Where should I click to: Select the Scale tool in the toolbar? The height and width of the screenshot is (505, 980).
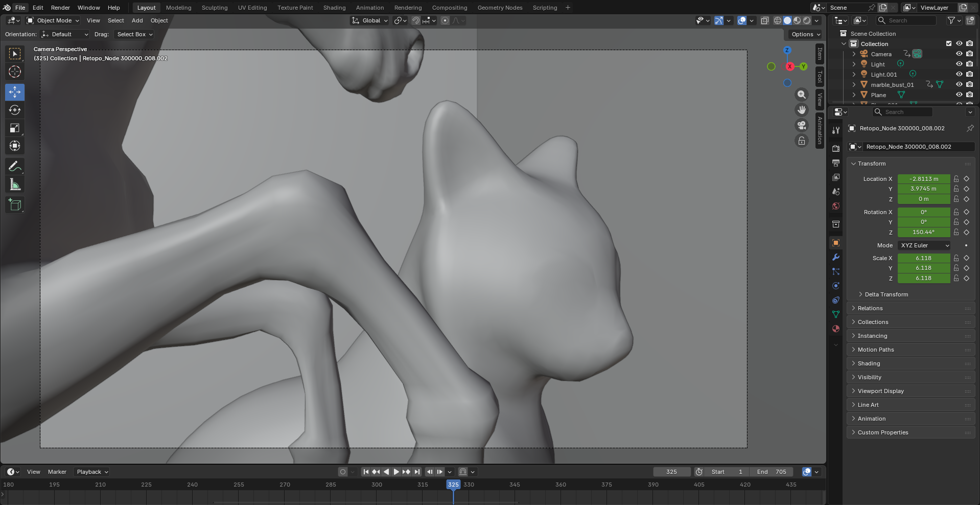[x=15, y=128]
